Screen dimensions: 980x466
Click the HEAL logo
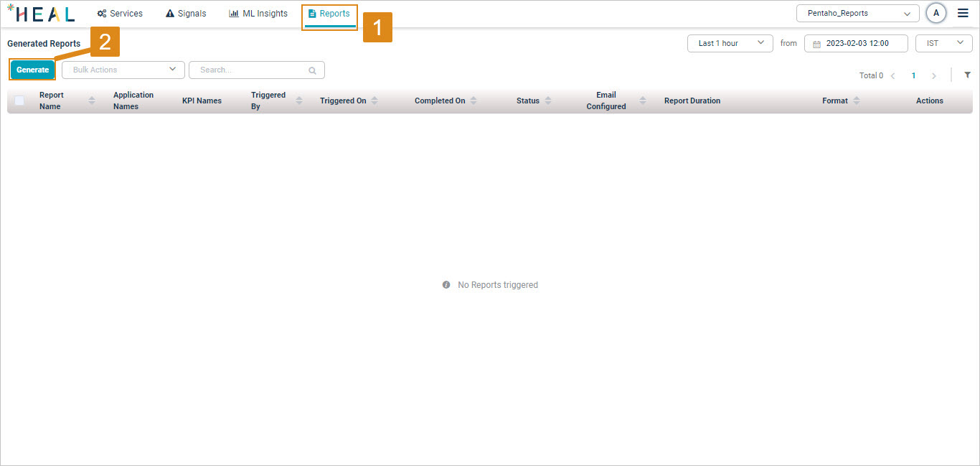[41, 13]
